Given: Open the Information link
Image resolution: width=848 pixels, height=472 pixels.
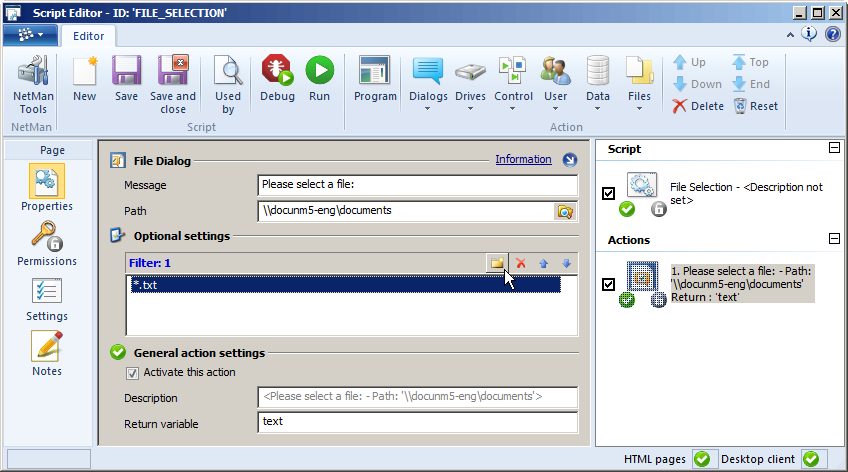Looking at the screenshot, I should [x=523, y=159].
